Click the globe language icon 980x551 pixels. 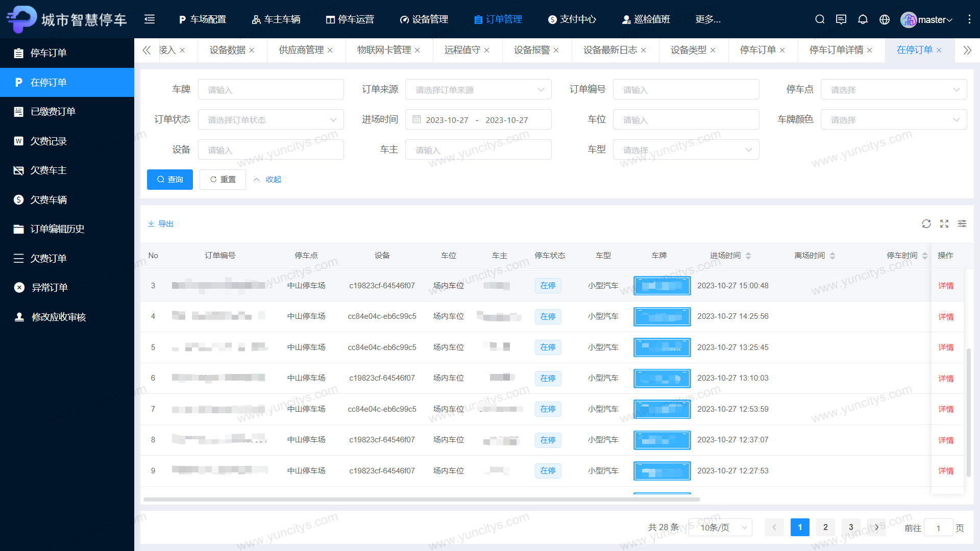[x=885, y=19]
